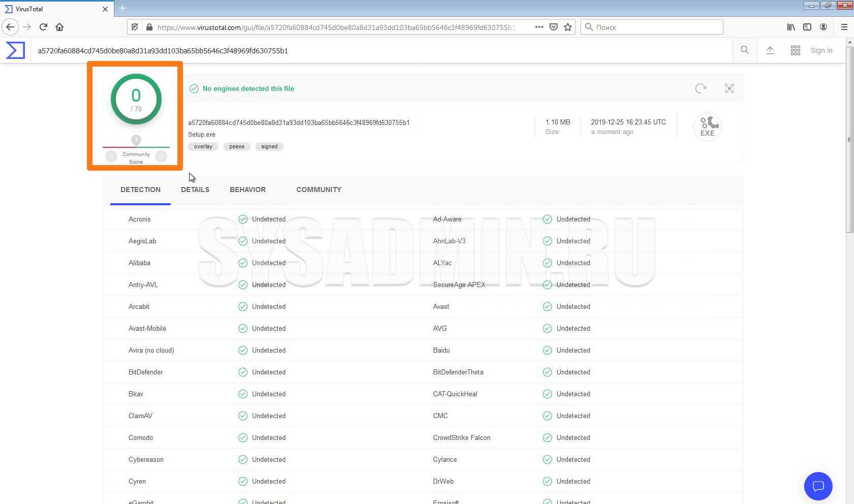The height and width of the screenshot is (504, 854).
Task: Open the similar files graph icon
Action: pyautogui.click(x=729, y=88)
